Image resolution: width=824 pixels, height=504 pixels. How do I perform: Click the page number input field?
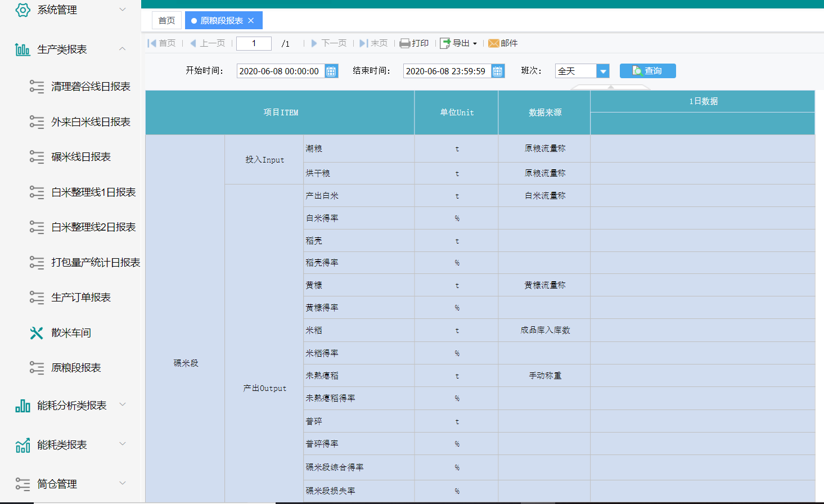(253, 43)
